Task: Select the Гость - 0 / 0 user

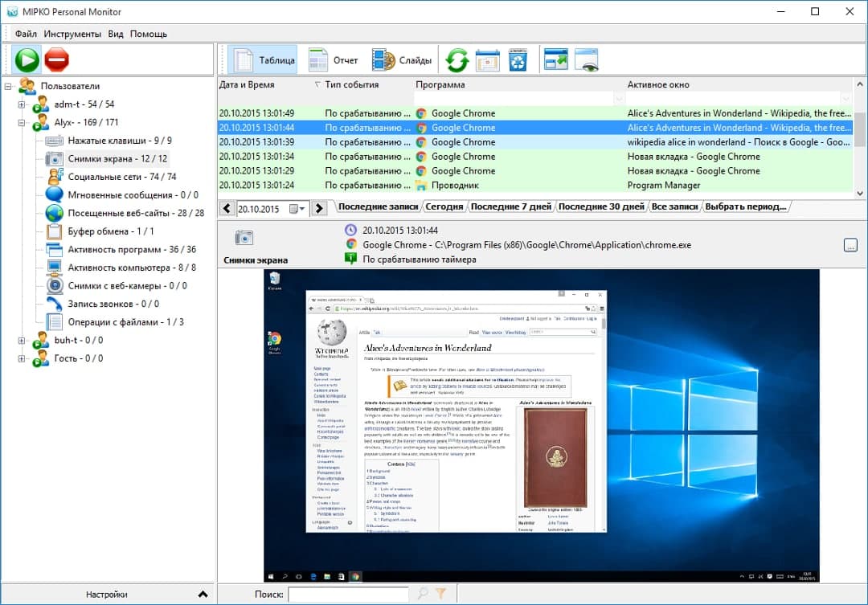Action: pos(78,358)
